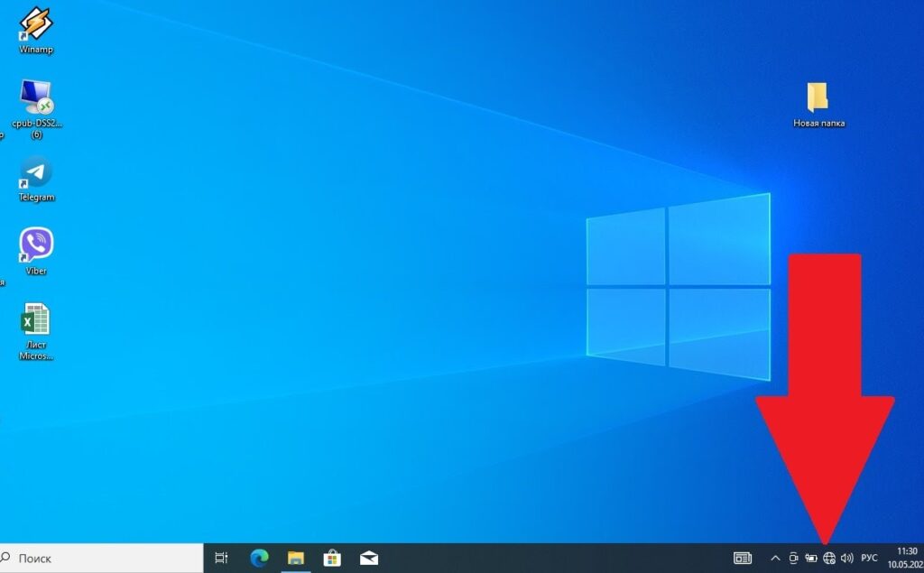Click the battery power tray icon
This screenshot has width=924, height=573.
pos(811,558)
